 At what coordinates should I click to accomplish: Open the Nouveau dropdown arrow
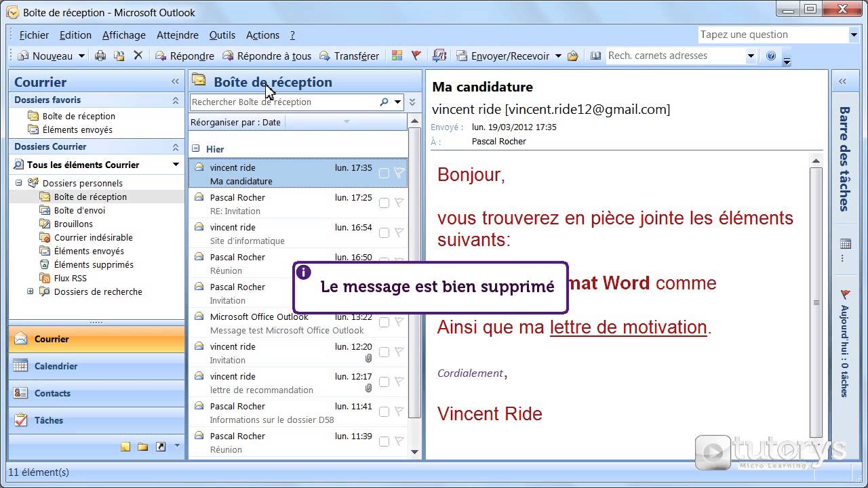coord(81,56)
